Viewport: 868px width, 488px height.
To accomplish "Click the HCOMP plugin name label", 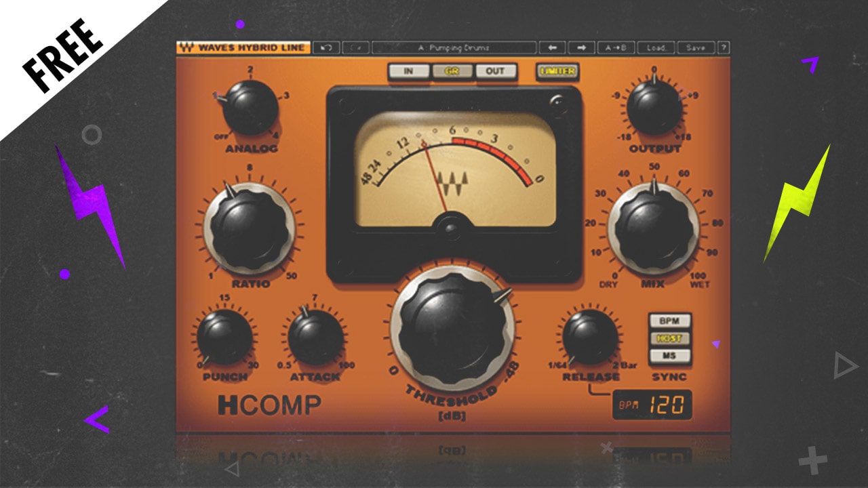I will pyautogui.click(x=269, y=405).
